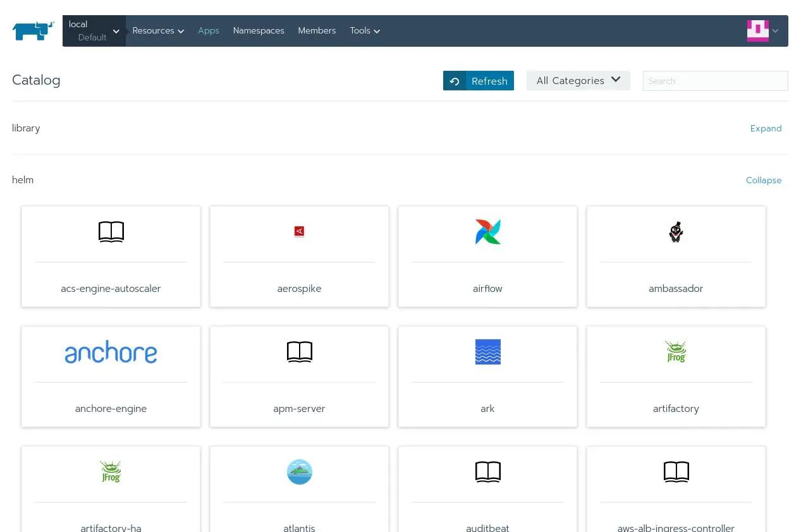Open the Namespaces page

click(259, 30)
